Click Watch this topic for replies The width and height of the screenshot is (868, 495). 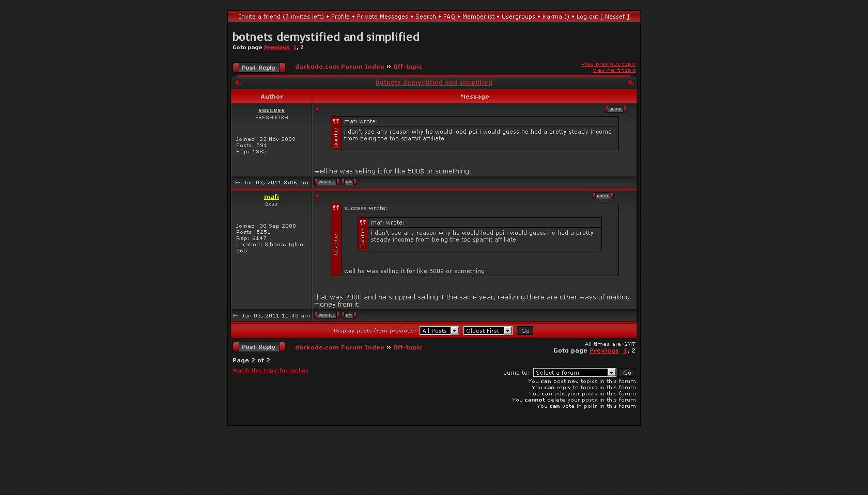click(x=270, y=371)
